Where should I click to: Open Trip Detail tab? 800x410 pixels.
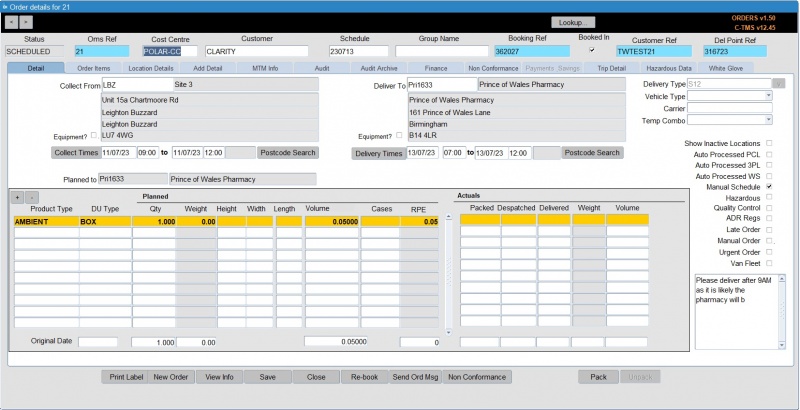[x=612, y=68]
